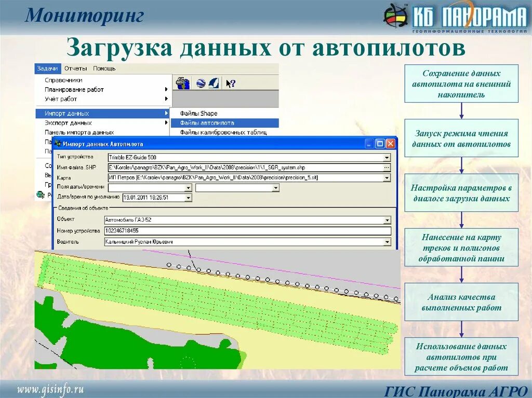This screenshot has height=398, width=532.
Task: Expand second Поля даты/времени dropdown
Action: coord(275,188)
